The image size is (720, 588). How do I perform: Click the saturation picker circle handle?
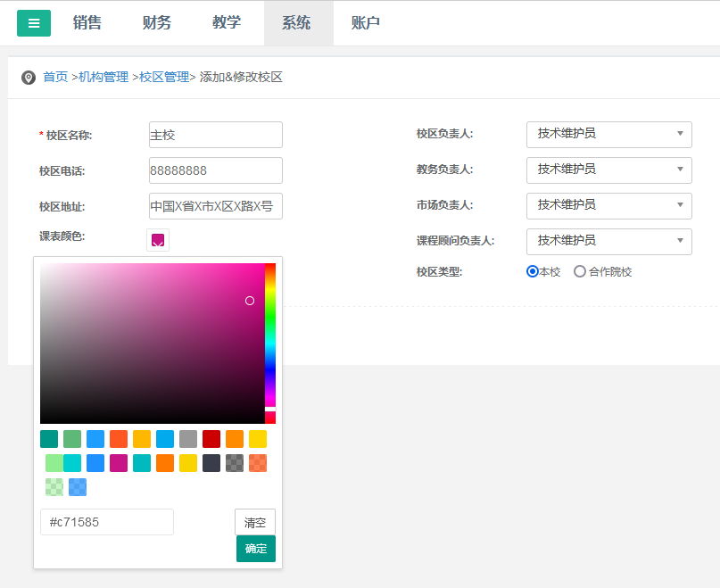250,301
